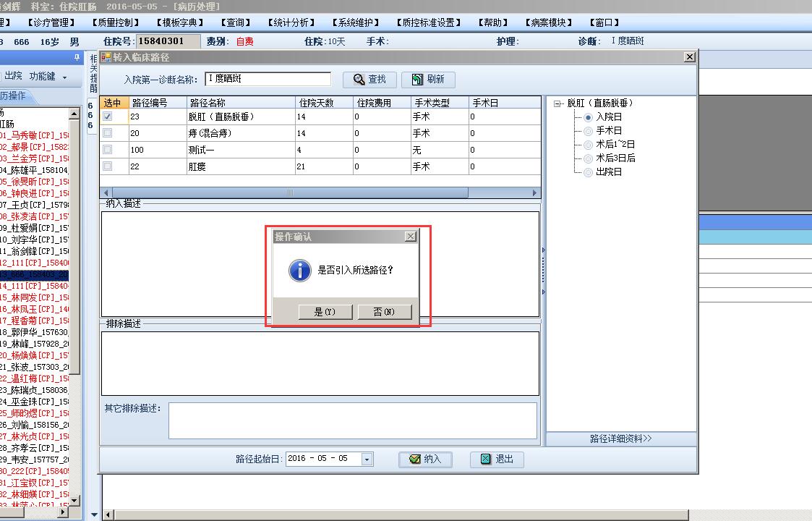Click the 其它排除描述 text box
The height and width of the screenshot is (521, 812).
point(353,420)
